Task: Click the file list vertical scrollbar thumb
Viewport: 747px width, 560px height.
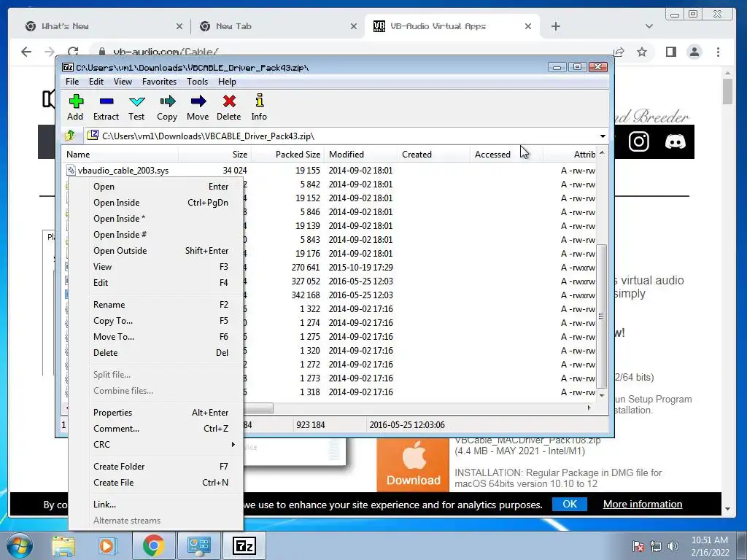Action: click(x=602, y=316)
